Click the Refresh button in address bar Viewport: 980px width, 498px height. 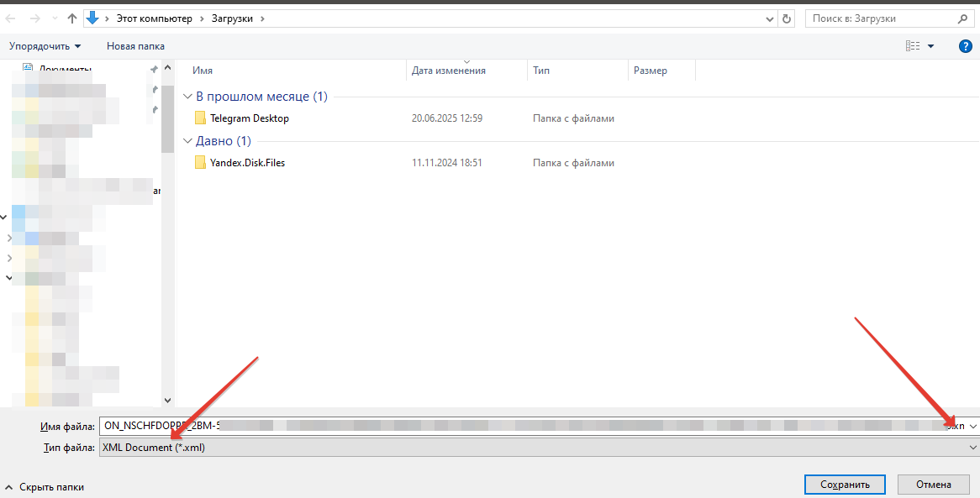[x=787, y=18]
